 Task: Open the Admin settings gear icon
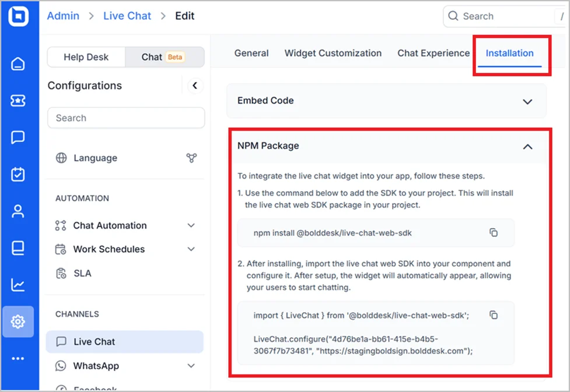18,321
